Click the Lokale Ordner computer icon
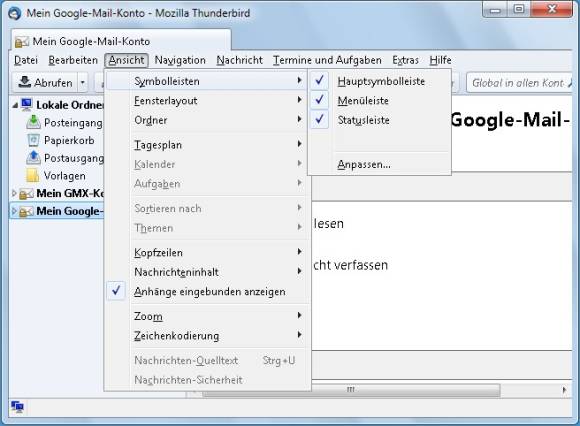Screen dimensions: 580x426 pyautogui.click(x=27, y=105)
